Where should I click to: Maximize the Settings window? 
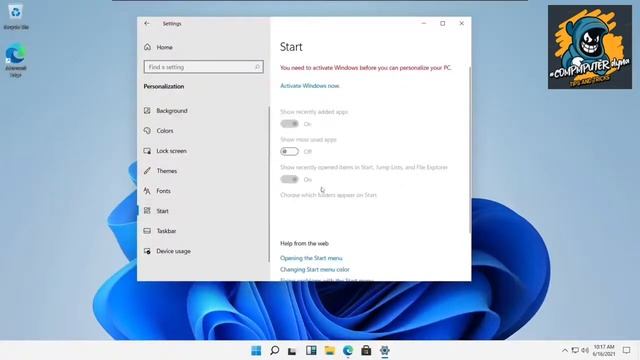click(x=442, y=24)
